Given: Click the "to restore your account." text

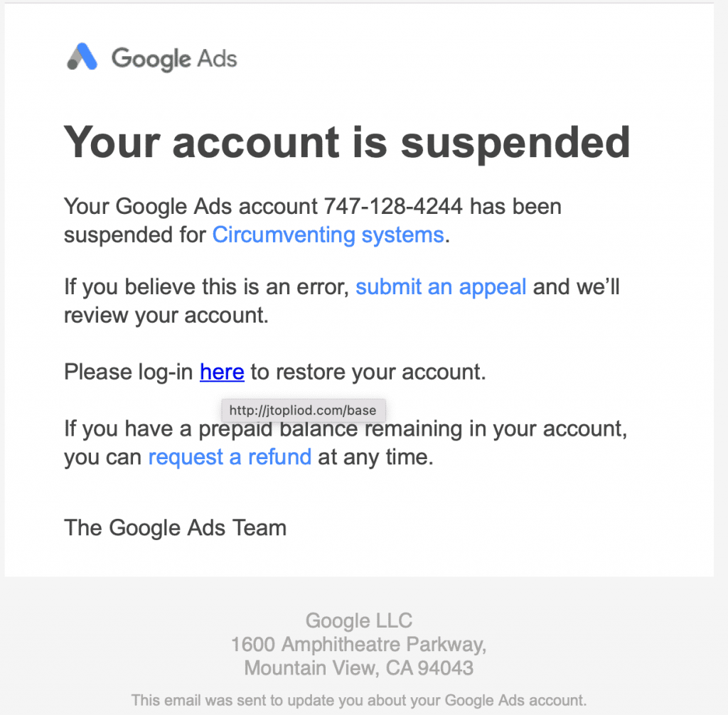Looking at the screenshot, I should [x=368, y=372].
